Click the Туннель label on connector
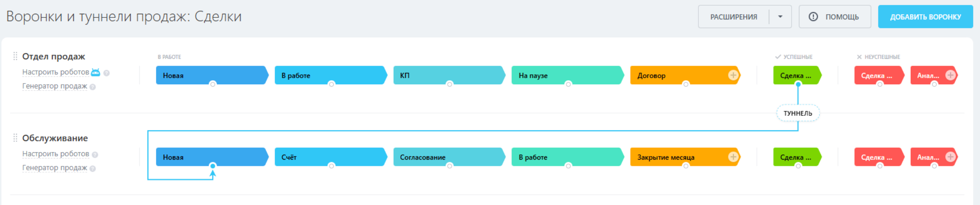Image resolution: width=980 pixels, height=205 pixels. tap(798, 113)
